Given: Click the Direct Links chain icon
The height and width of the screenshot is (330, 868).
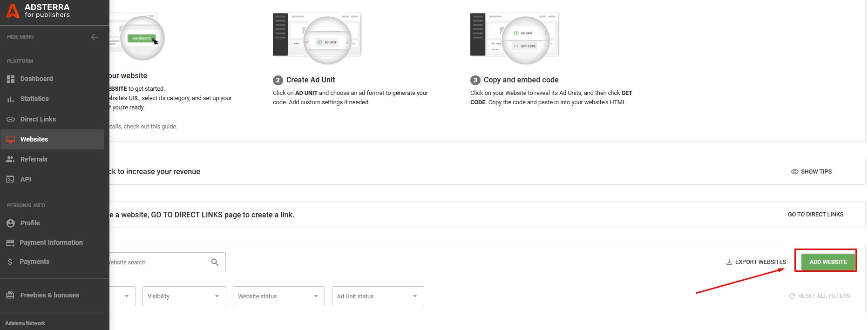Looking at the screenshot, I should [10, 120].
